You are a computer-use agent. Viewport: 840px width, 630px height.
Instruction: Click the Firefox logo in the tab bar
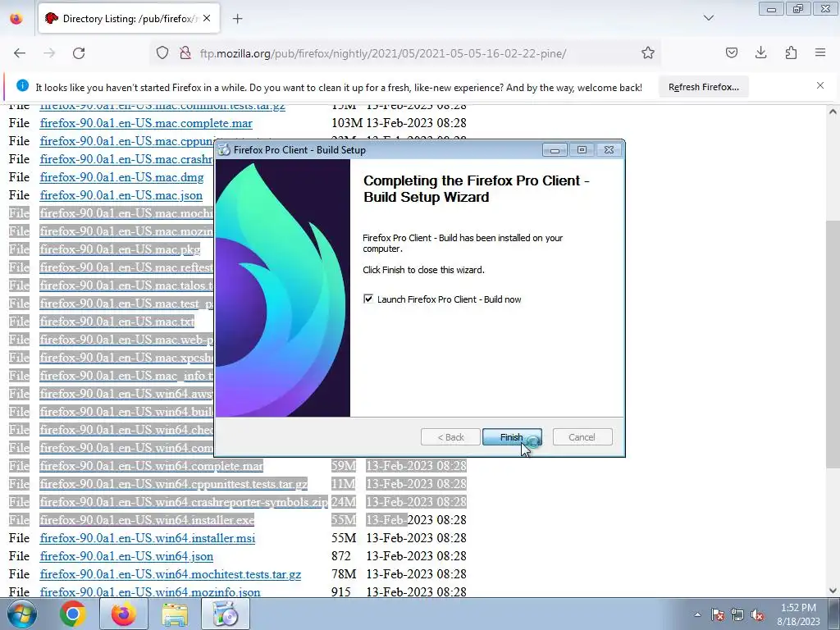click(x=16, y=18)
